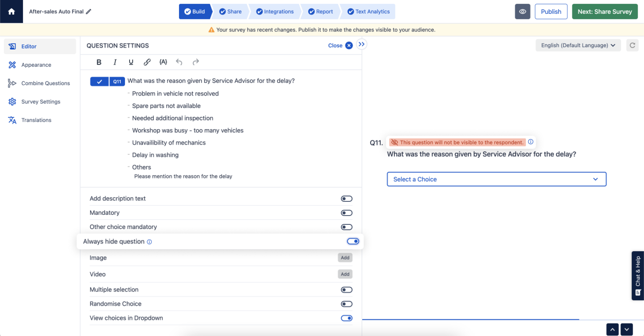Image resolution: width=644 pixels, height=336 pixels.
Task: Click the survey preview eye icon
Action: [x=522, y=11]
